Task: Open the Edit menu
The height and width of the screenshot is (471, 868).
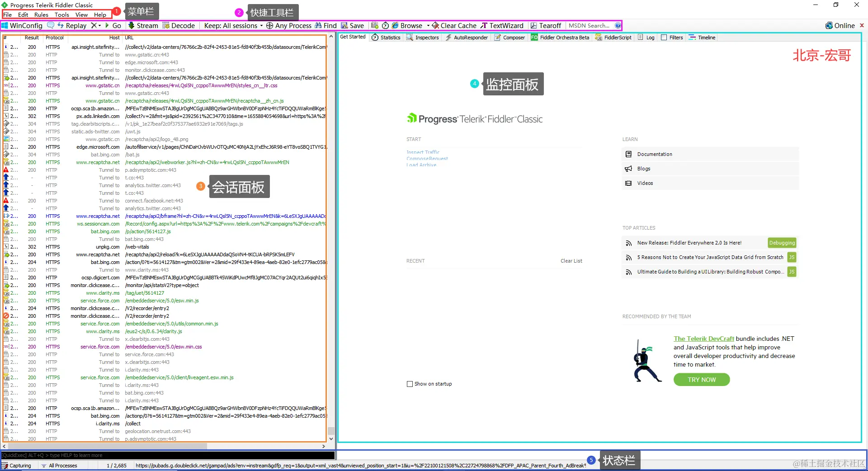Action: click(23, 15)
